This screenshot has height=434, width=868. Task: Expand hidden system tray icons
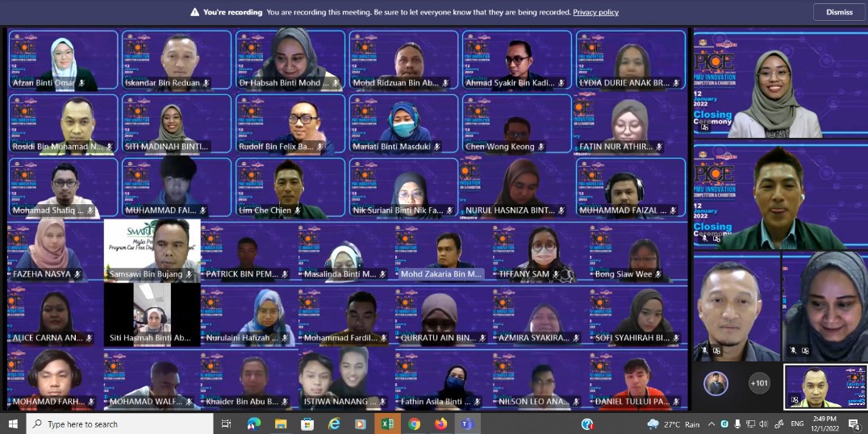(x=712, y=424)
